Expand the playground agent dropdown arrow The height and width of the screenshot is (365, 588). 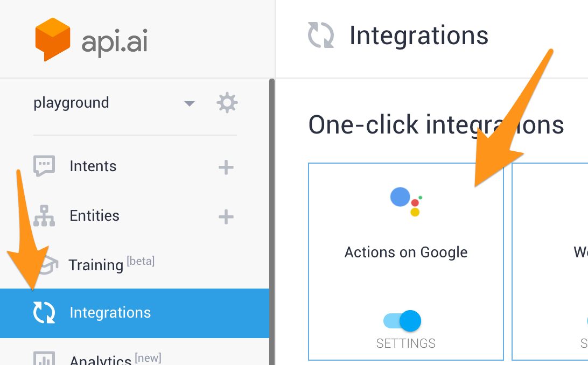(189, 103)
